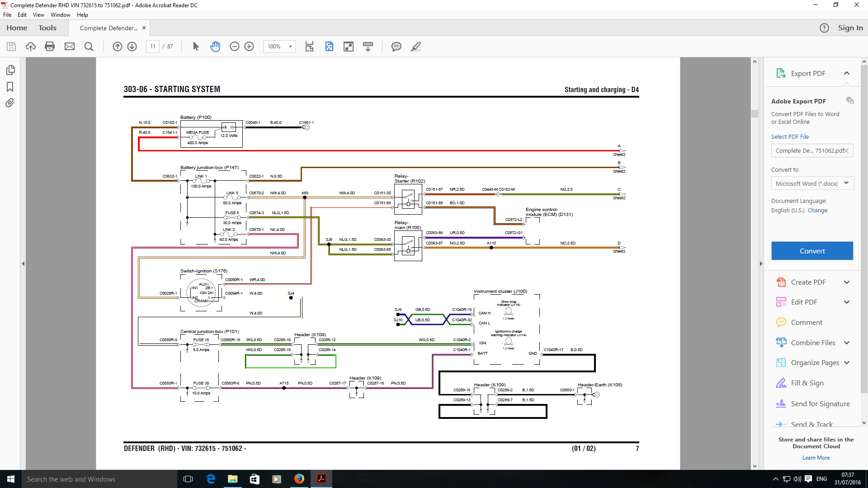Send file by email envelope icon

pyautogui.click(x=70, y=47)
